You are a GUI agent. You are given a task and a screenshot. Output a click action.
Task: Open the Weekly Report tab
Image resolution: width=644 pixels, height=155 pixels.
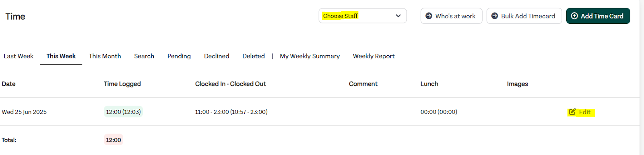pos(374,56)
